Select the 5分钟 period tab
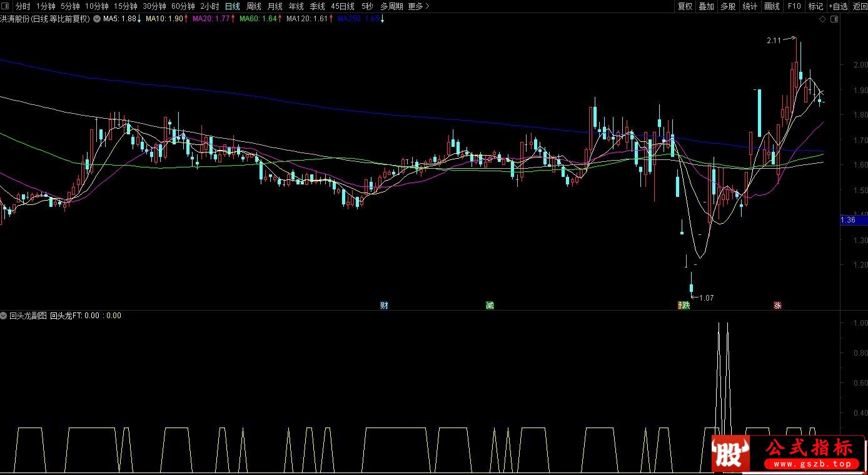 click(70, 6)
